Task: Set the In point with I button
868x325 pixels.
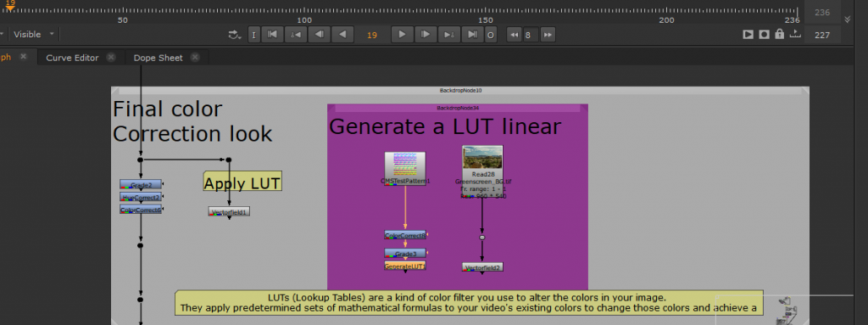Action: point(253,35)
